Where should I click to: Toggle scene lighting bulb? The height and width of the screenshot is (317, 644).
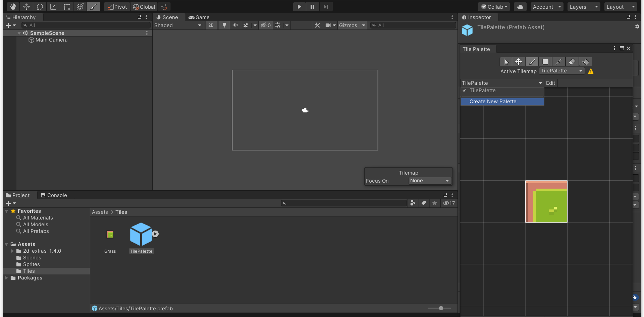tap(224, 25)
